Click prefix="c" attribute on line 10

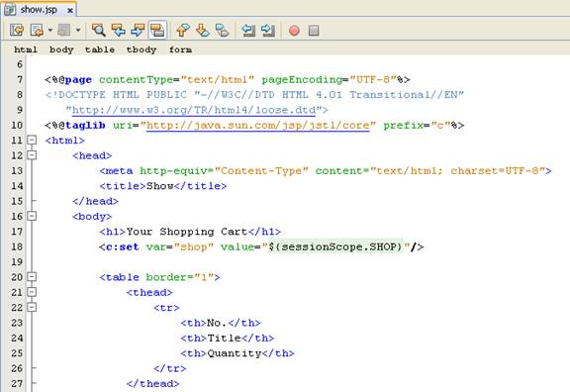coord(417,126)
